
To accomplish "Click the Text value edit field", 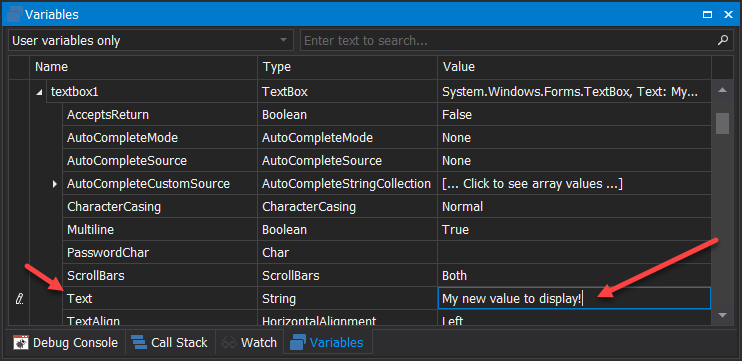I will (x=574, y=299).
